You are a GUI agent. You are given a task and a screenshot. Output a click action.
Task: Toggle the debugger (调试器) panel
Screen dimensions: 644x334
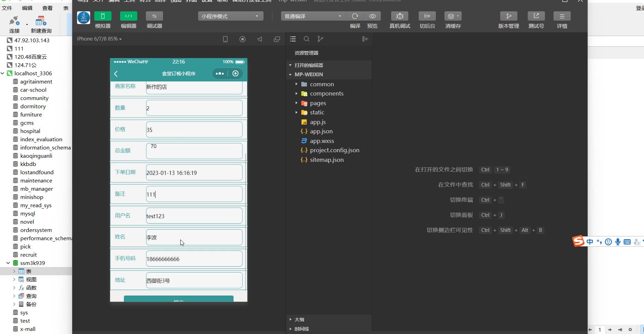click(x=154, y=16)
